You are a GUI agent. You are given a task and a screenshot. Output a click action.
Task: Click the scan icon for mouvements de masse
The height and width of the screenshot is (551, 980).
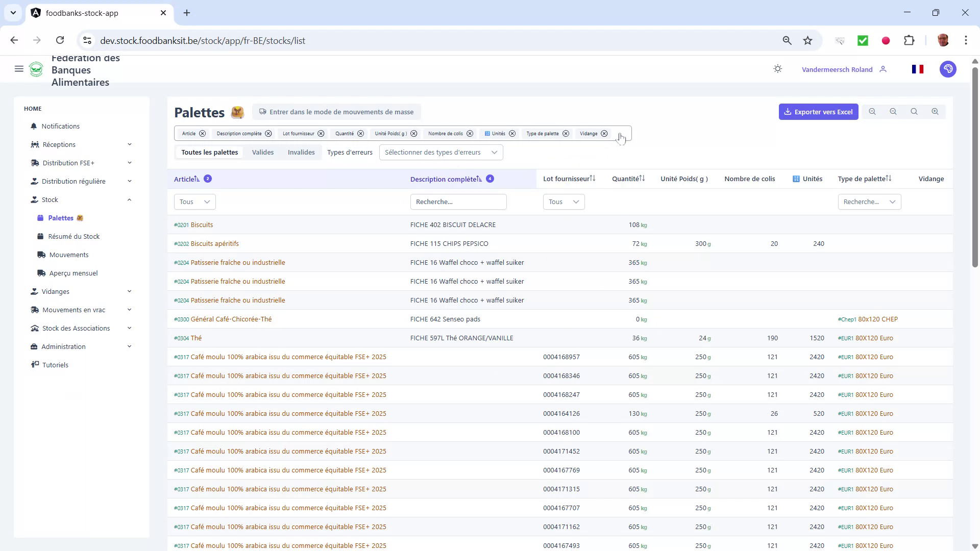click(x=262, y=112)
